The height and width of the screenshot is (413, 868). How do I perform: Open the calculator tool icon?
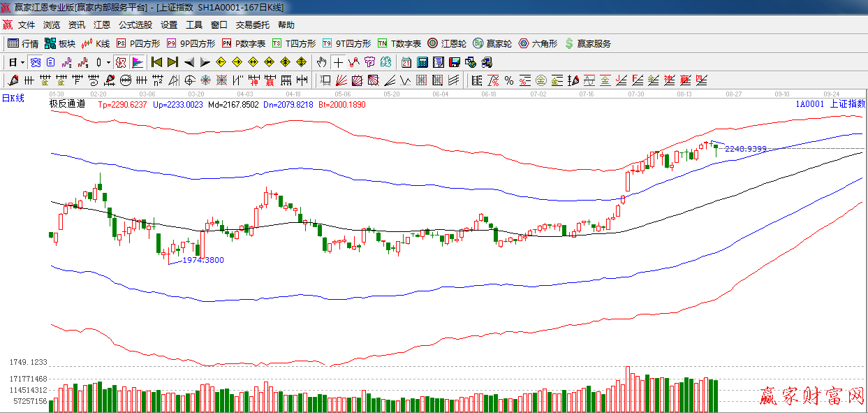[x=422, y=62]
